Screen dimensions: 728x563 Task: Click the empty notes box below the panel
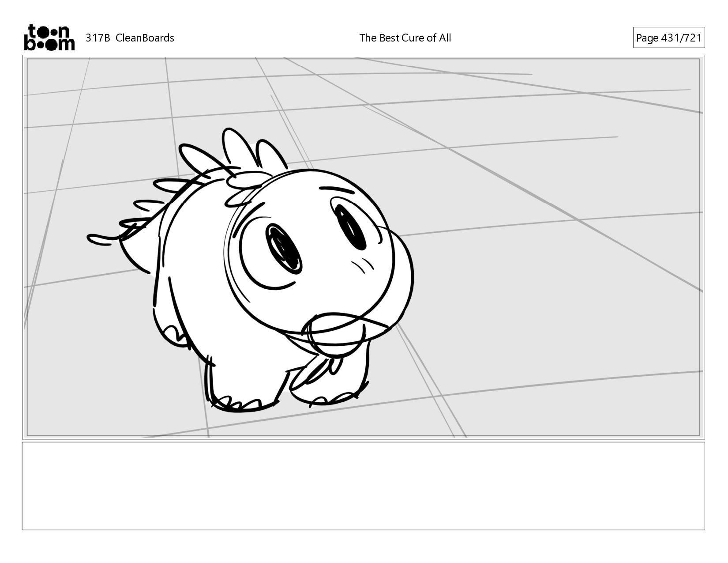[x=363, y=486]
